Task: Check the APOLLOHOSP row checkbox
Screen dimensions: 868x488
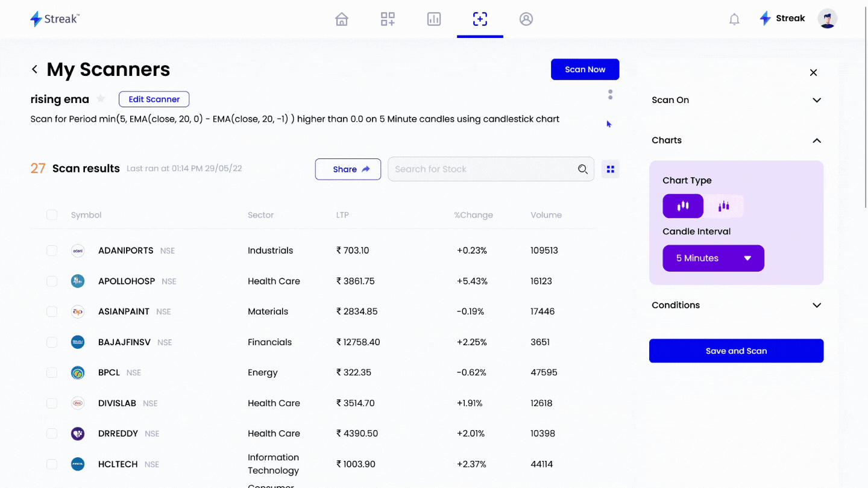Action: click(x=52, y=281)
